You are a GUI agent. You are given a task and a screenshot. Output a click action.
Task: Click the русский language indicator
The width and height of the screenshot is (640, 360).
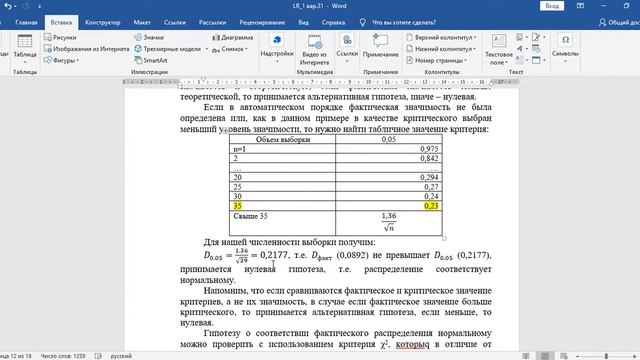(x=121, y=356)
